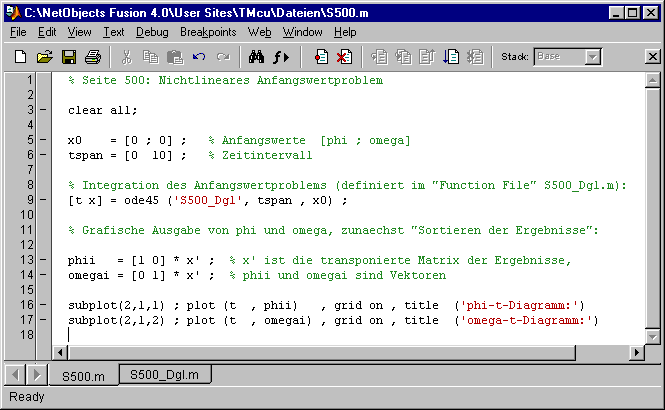Select the S500.m file tab
Image resolution: width=665 pixels, height=410 pixels.
(83, 376)
